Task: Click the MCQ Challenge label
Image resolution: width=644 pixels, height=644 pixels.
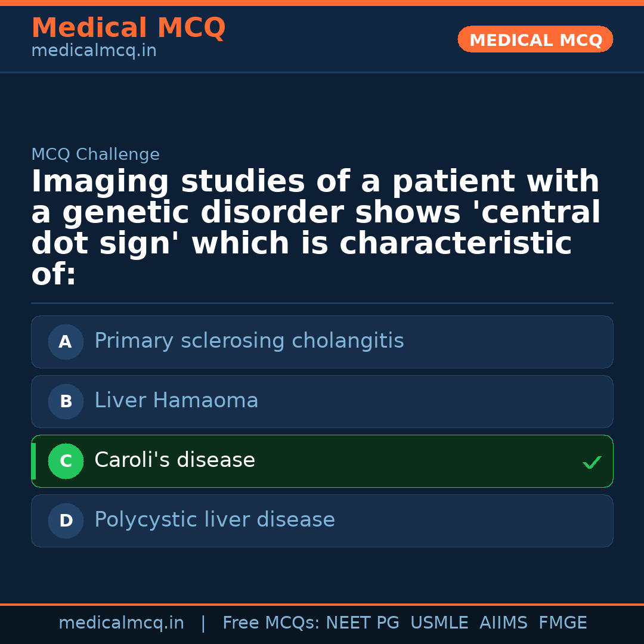Action: click(x=95, y=155)
